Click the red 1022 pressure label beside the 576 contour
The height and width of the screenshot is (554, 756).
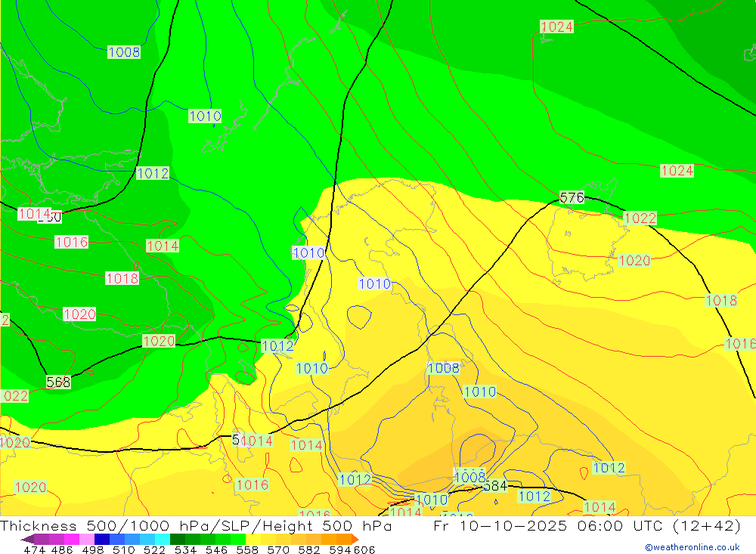640,218
